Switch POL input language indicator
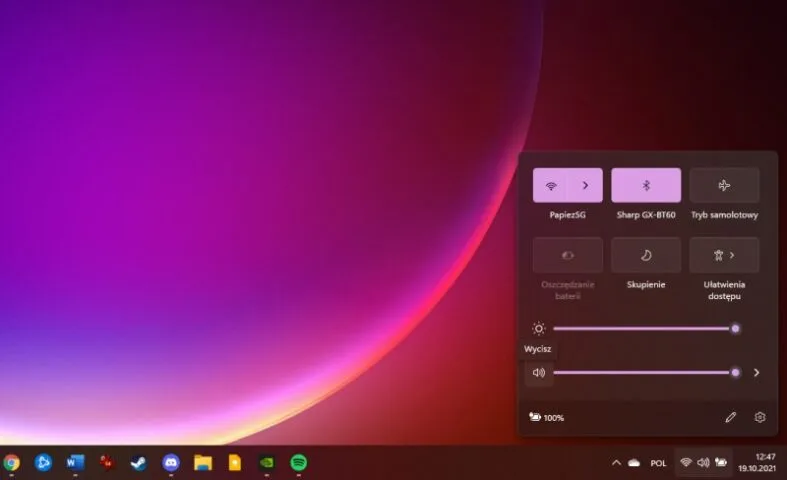The image size is (787, 480). point(658,463)
